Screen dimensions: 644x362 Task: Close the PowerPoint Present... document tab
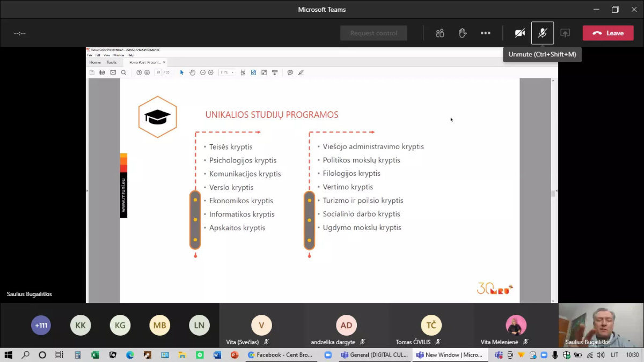click(164, 62)
